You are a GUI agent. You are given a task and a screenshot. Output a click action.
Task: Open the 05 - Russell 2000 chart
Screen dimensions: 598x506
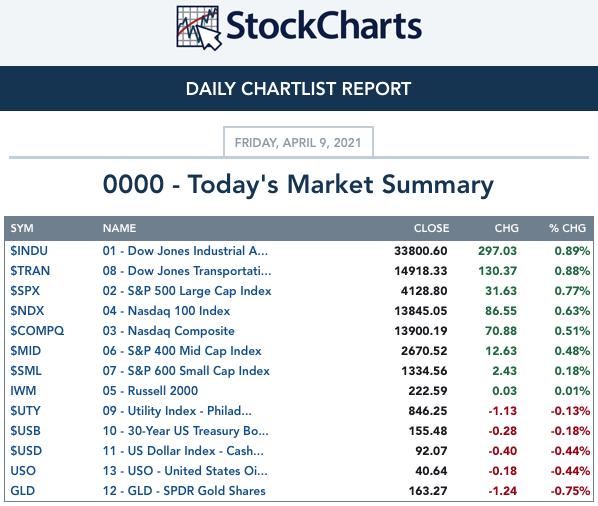[150, 391]
